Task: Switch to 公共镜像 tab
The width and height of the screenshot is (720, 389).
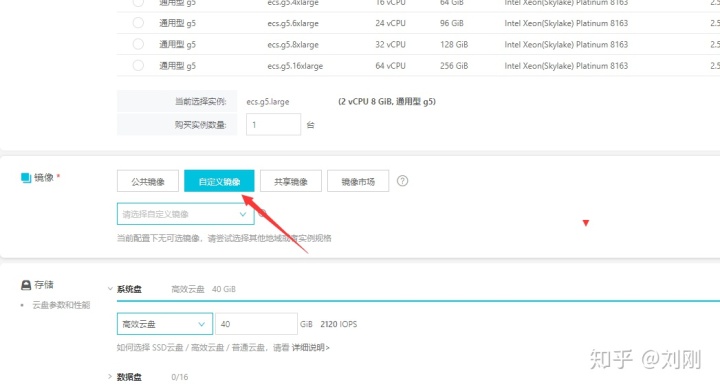Action: click(x=148, y=181)
